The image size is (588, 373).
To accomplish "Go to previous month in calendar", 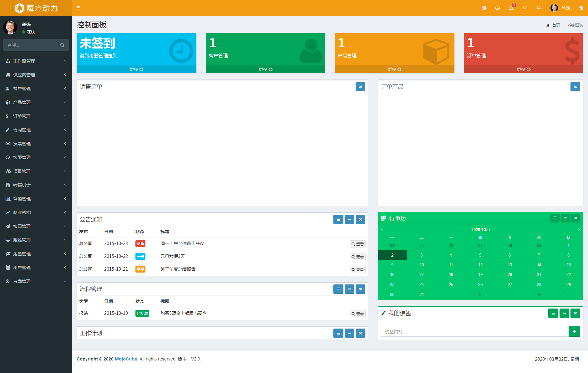I will pyautogui.click(x=382, y=230).
